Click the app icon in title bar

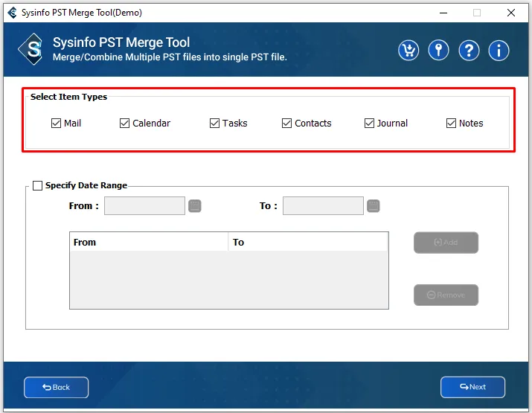point(13,13)
